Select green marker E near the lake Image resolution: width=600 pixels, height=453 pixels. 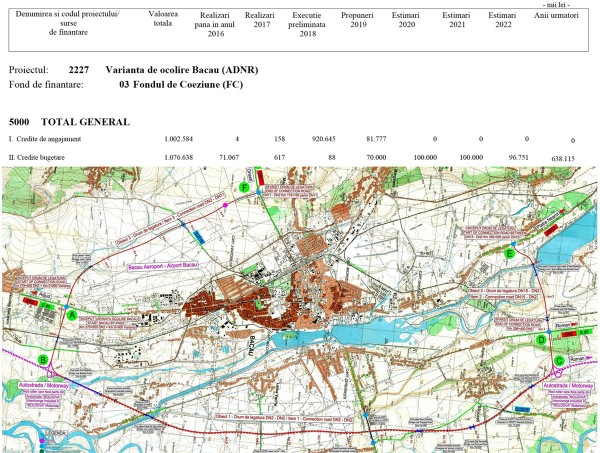point(510,255)
